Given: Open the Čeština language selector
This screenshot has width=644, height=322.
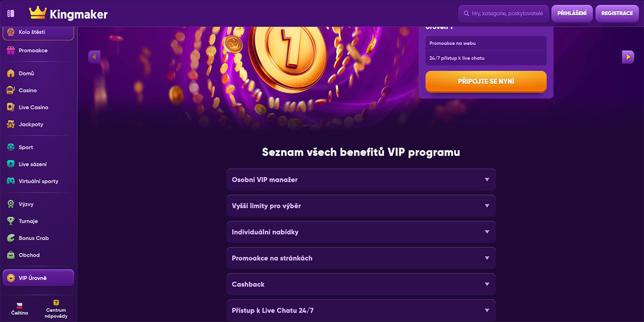Looking at the screenshot, I should click(x=19, y=309).
